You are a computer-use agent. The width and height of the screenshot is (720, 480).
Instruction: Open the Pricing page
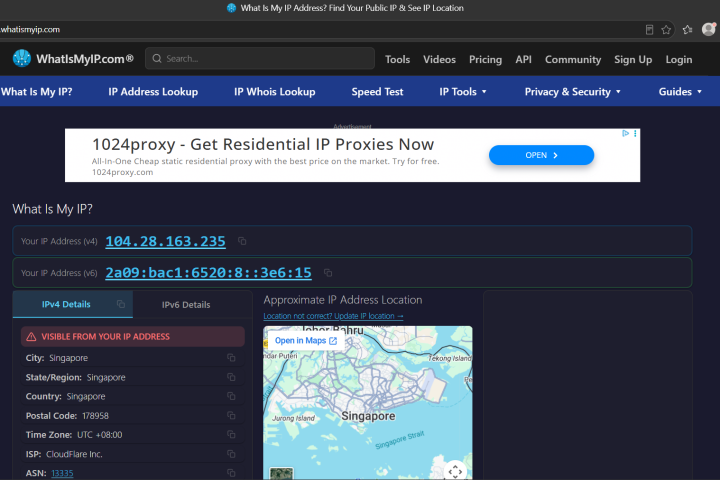(485, 60)
